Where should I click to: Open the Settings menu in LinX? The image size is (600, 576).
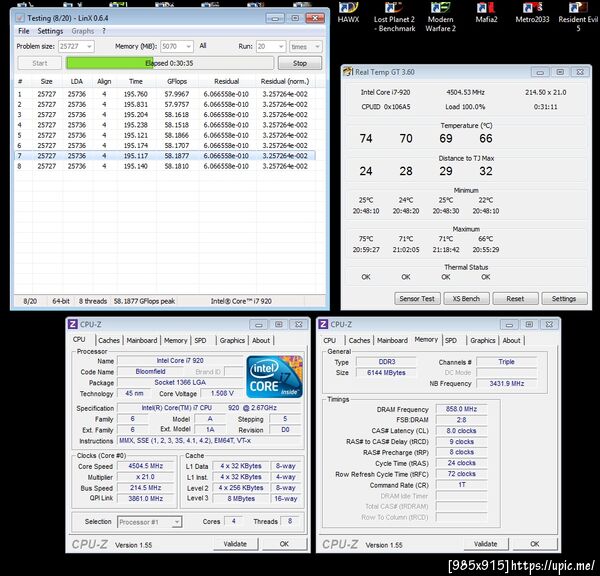click(x=50, y=31)
